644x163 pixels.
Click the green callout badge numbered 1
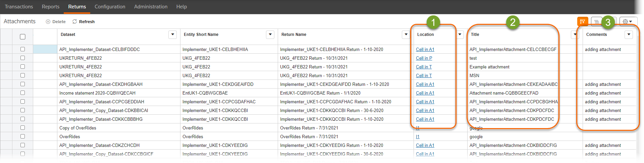[433, 22]
